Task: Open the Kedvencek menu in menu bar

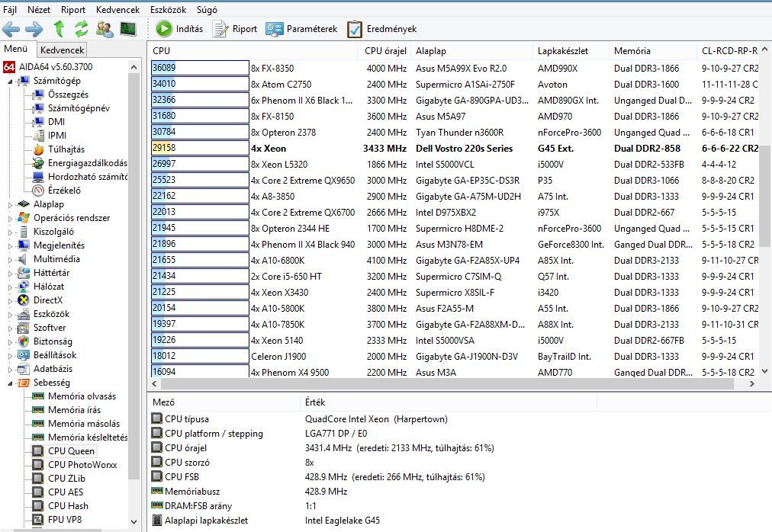Action: coord(117,9)
